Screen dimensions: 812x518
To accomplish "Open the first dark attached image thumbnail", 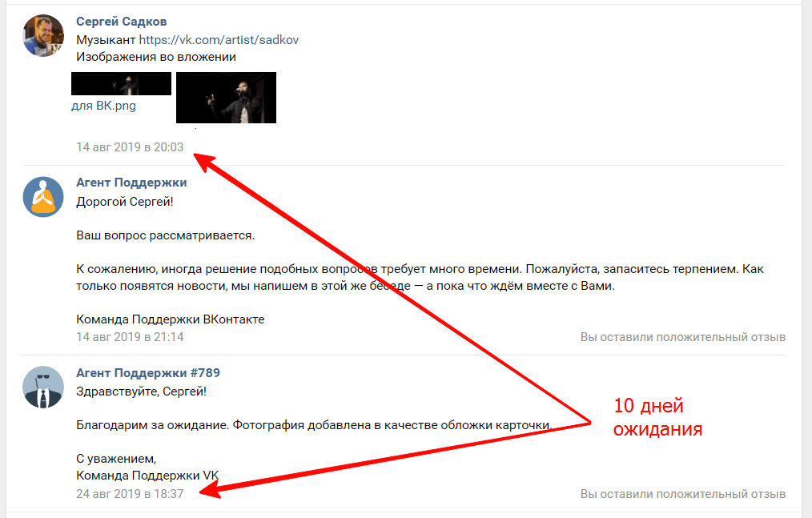I will coord(121,84).
